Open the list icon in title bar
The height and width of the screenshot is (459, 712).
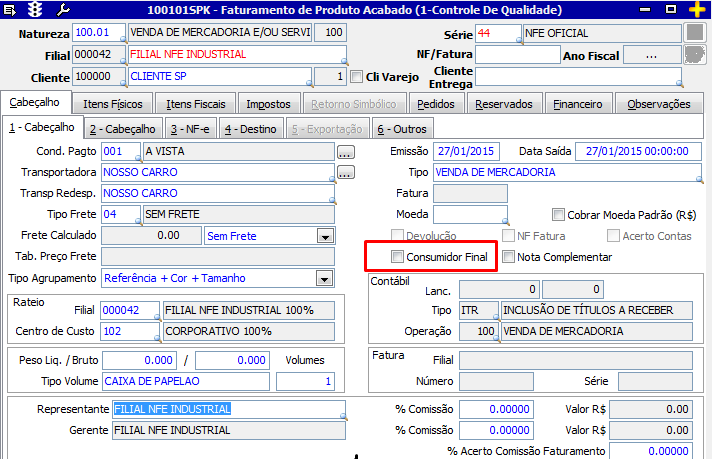click(10, 10)
